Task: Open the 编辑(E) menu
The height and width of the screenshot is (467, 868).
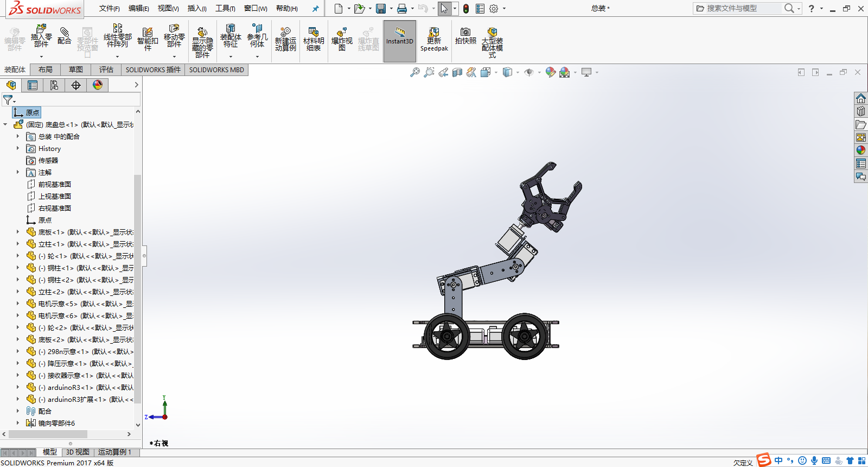Action: coord(139,9)
